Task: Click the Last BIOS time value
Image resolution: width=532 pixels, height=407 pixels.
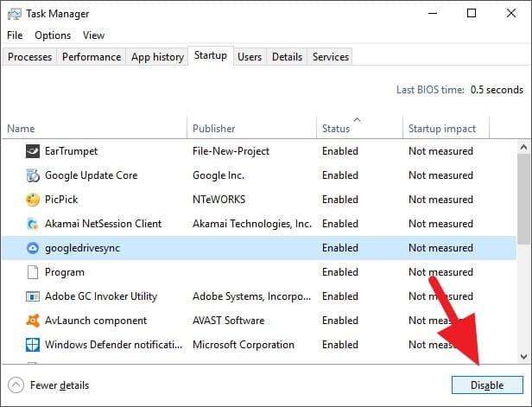Action: pos(497,90)
